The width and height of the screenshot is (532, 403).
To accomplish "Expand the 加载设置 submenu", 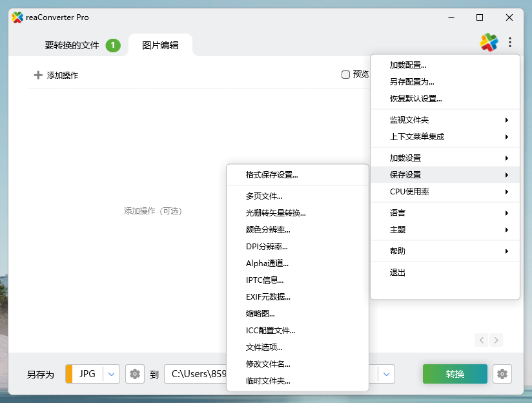I will (x=445, y=158).
